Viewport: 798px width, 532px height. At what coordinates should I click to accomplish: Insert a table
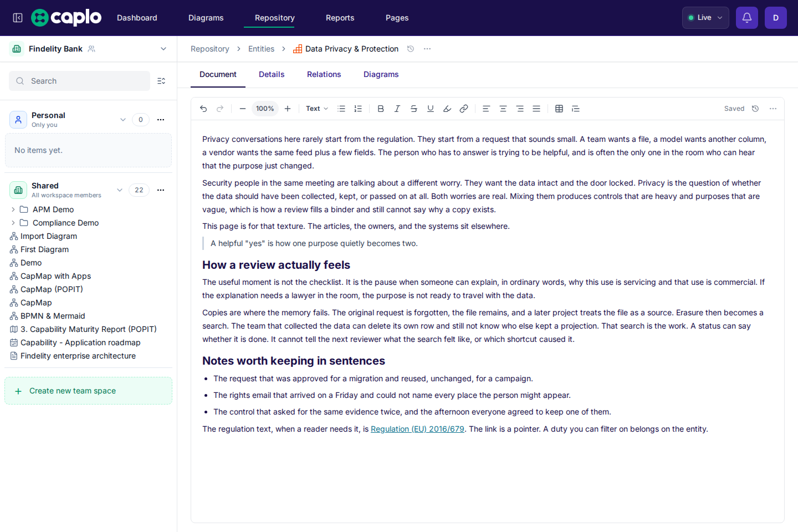pyautogui.click(x=559, y=109)
